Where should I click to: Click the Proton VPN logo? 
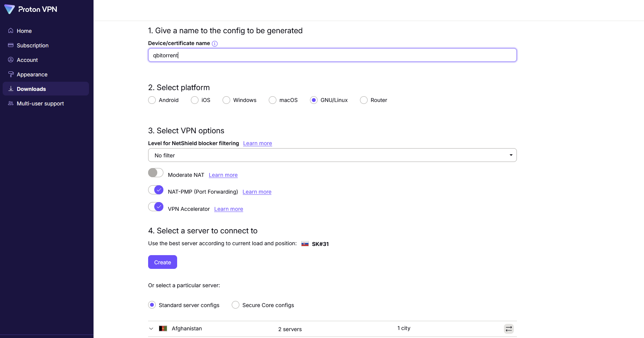coord(31,9)
